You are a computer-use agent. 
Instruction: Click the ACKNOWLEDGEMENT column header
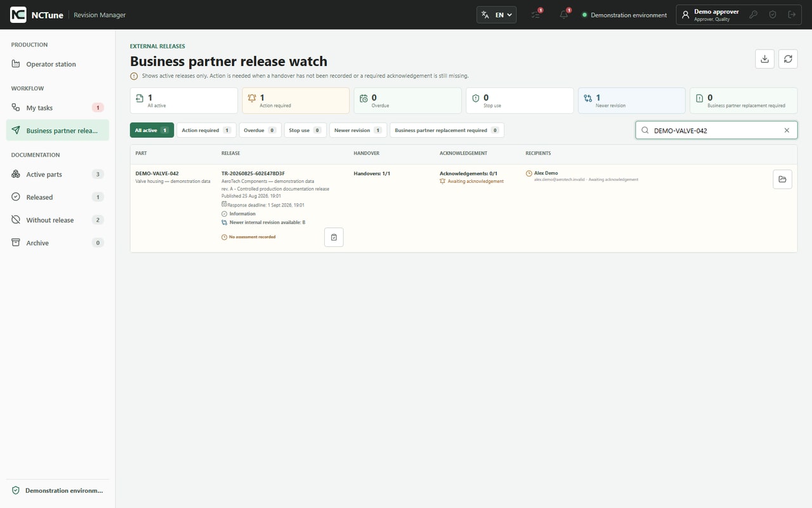click(463, 154)
